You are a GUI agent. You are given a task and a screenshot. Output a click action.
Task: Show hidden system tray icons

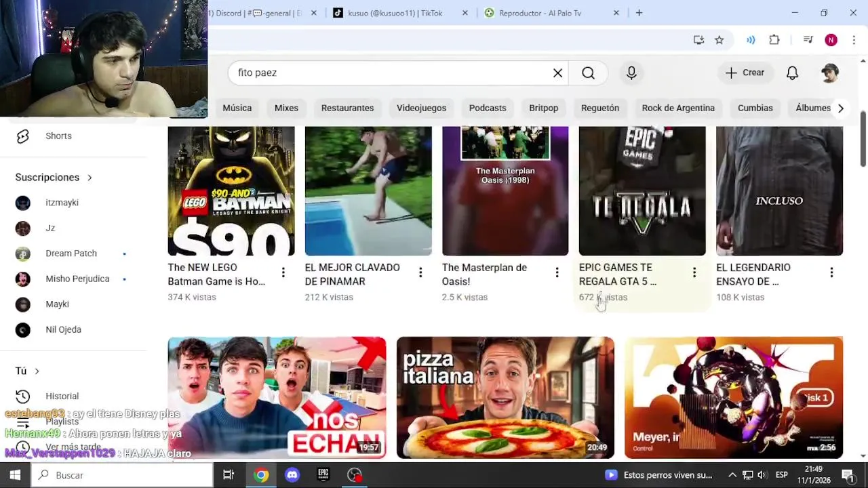pyautogui.click(x=732, y=475)
